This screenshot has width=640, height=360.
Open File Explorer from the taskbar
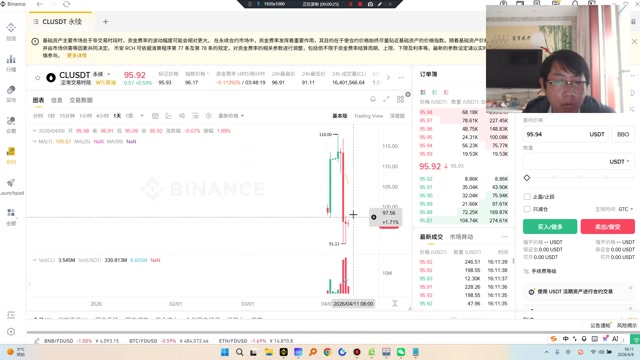(x=269, y=352)
